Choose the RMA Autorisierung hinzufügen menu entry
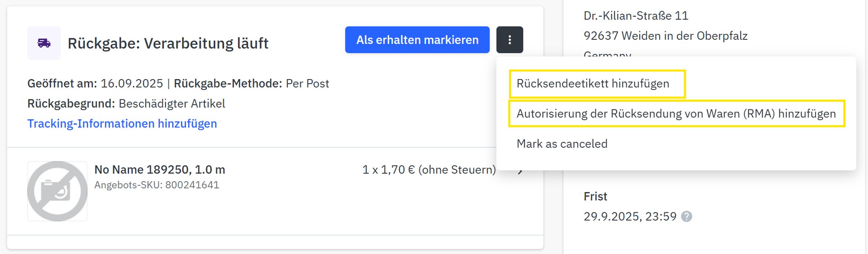868x254 pixels. tap(676, 113)
